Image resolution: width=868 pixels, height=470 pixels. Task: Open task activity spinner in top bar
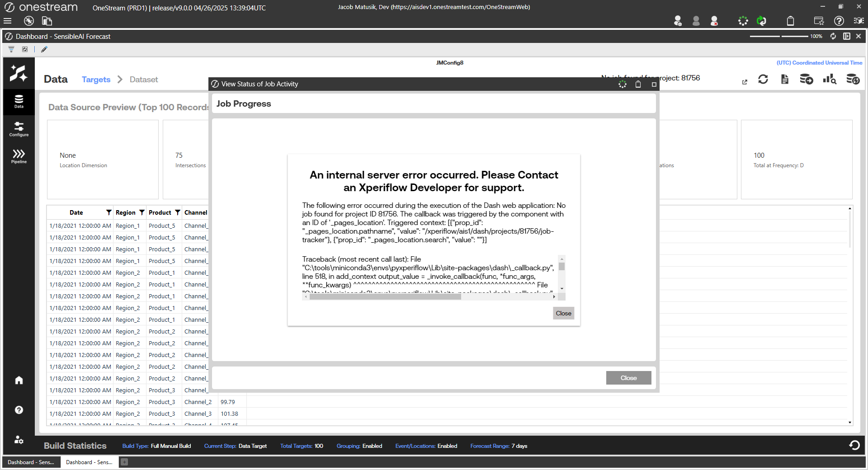(743, 21)
